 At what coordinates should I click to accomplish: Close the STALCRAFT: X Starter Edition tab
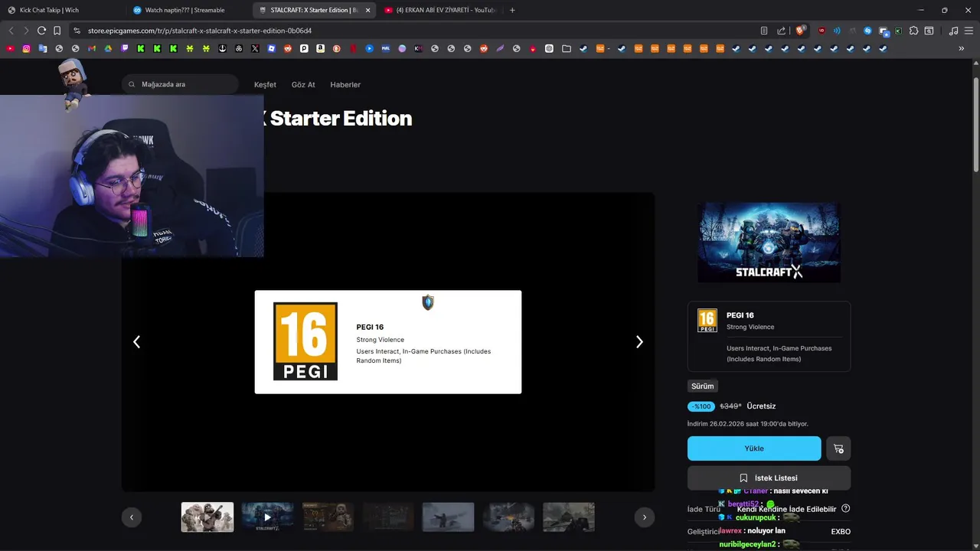point(367,10)
